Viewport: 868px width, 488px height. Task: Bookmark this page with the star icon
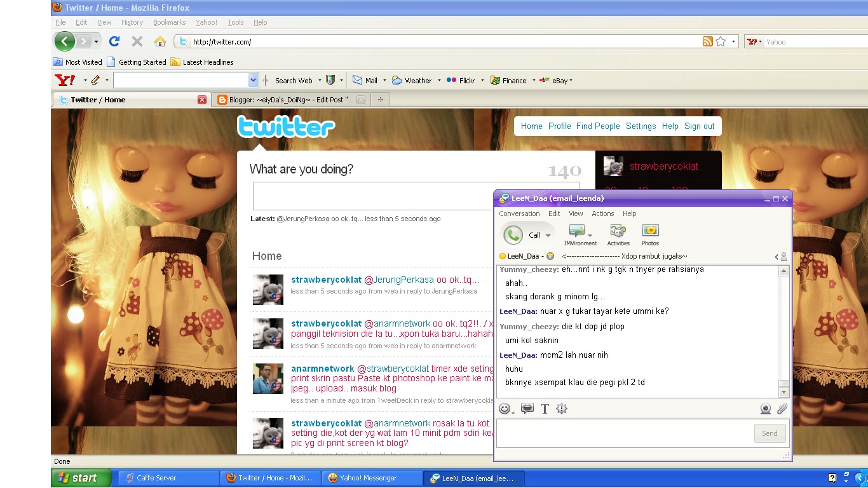click(x=721, y=42)
